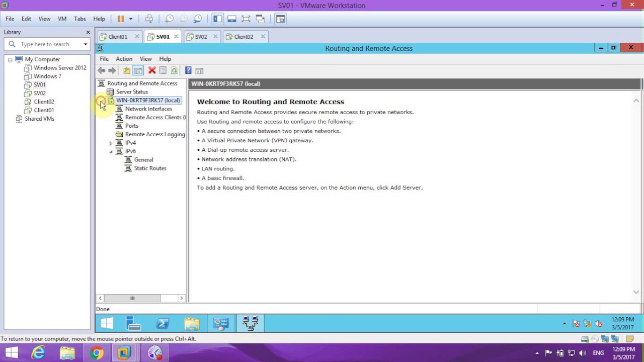Screen dimensions: 644x362
Task: Open the Manage snapshots icon
Action: pyautogui.click(x=198, y=19)
